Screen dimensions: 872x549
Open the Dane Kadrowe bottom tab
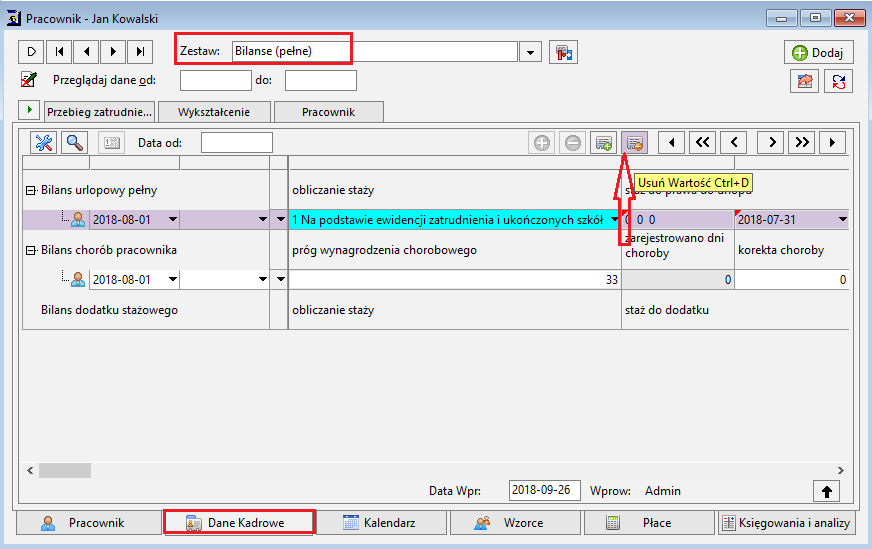pos(240,523)
